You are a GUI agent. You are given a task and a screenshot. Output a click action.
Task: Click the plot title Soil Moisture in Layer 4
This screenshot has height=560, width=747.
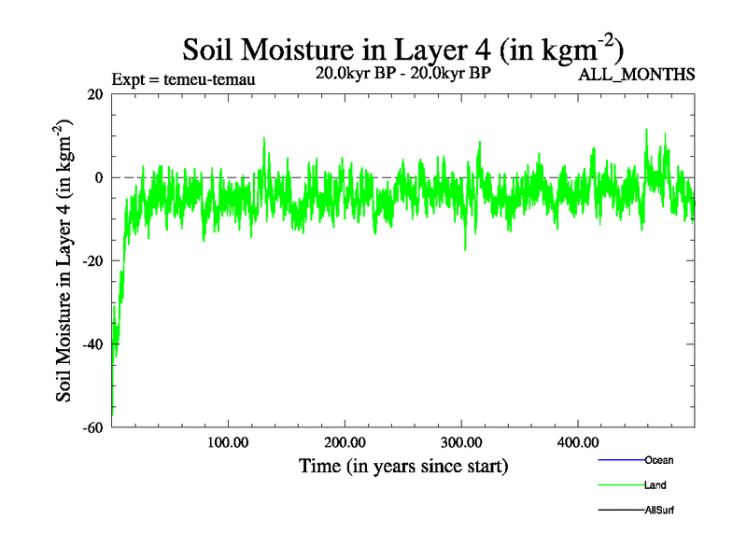402,48
